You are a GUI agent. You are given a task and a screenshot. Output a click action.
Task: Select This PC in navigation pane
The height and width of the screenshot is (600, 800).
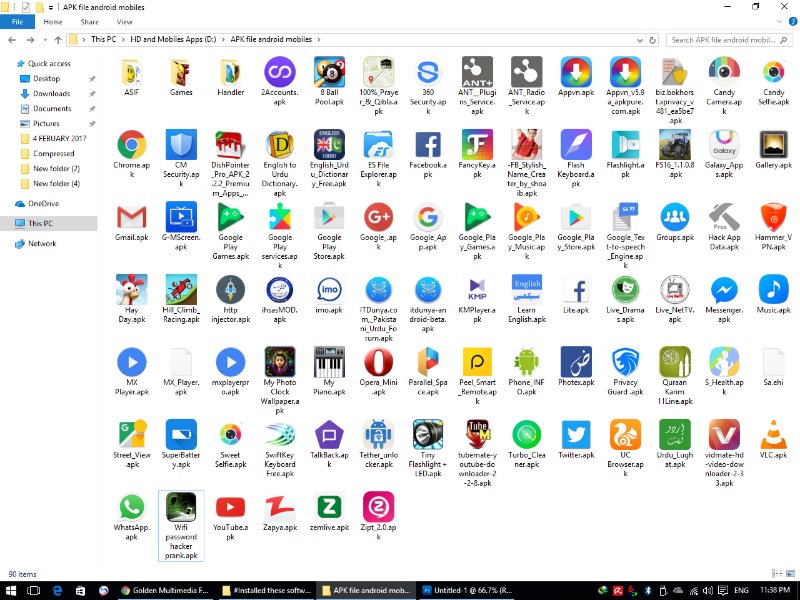[x=41, y=224]
